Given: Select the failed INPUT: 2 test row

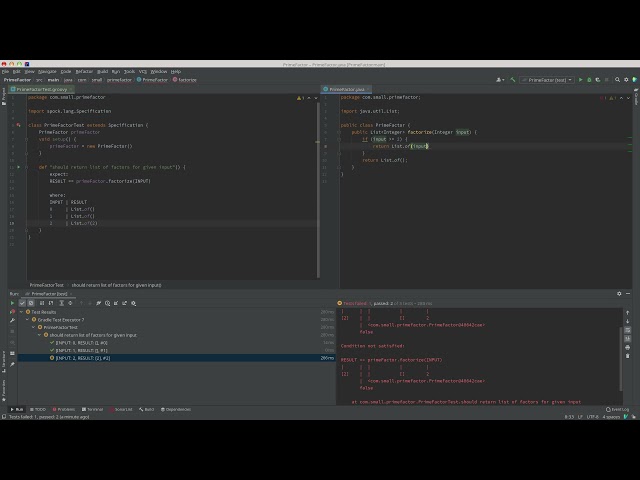Looking at the screenshot, I should pyautogui.click(x=176, y=358).
